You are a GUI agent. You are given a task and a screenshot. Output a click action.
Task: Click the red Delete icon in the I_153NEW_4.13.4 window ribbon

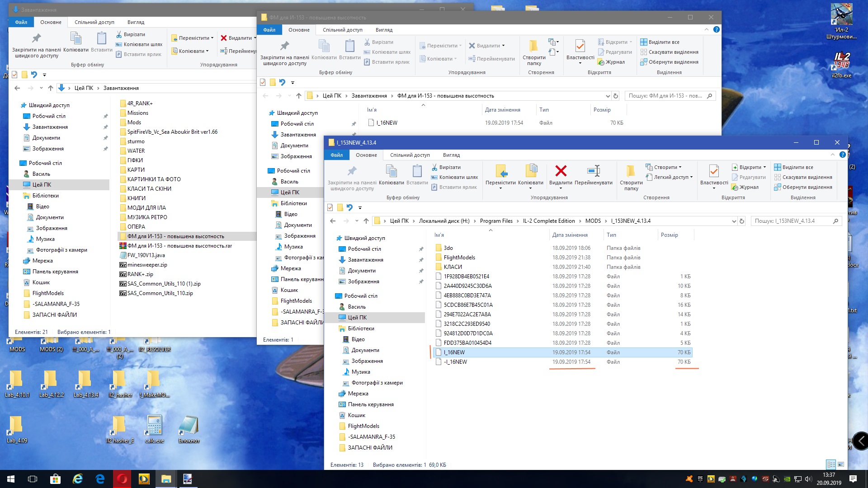(x=561, y=171)
